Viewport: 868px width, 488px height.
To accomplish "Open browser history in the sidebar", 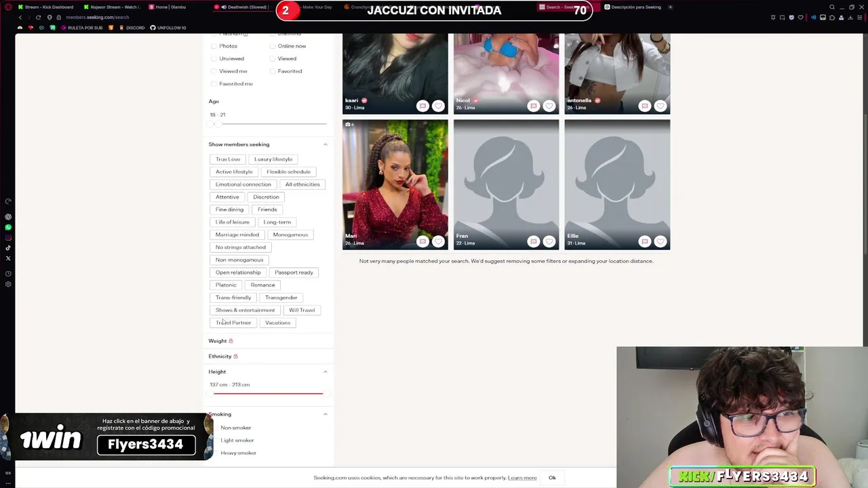I will point(8,274).
